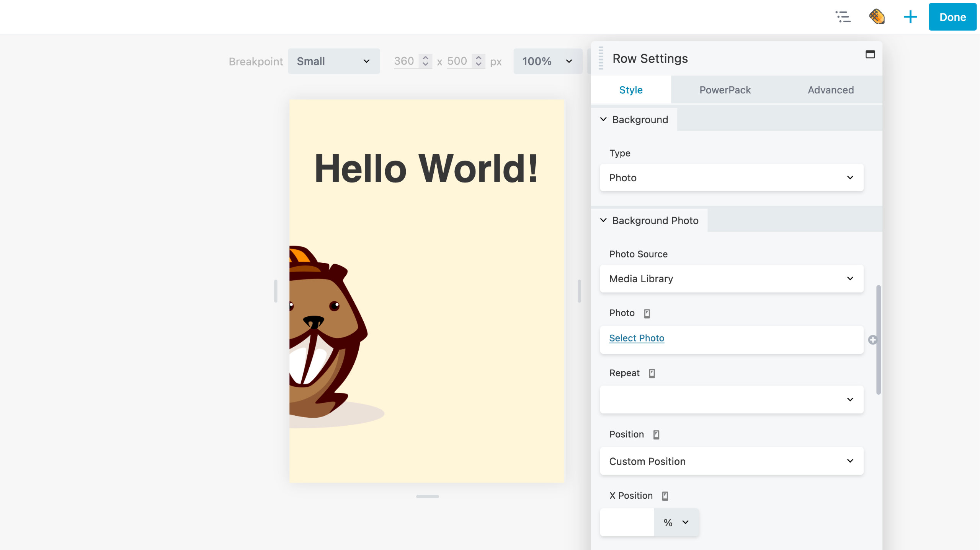Toggle responsive icon next to X Position
This screenshot has width=980, height=550.
[x=665, y=496]
